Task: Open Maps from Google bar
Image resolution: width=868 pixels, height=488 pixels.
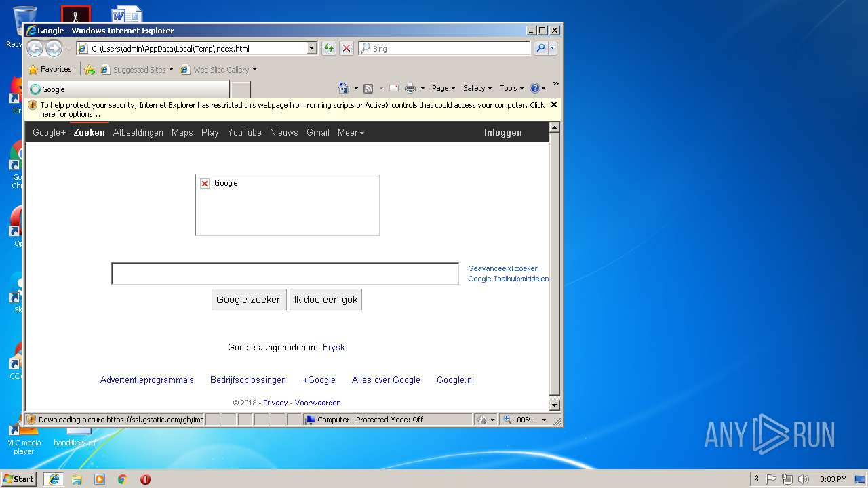Action: click(182, 133)
